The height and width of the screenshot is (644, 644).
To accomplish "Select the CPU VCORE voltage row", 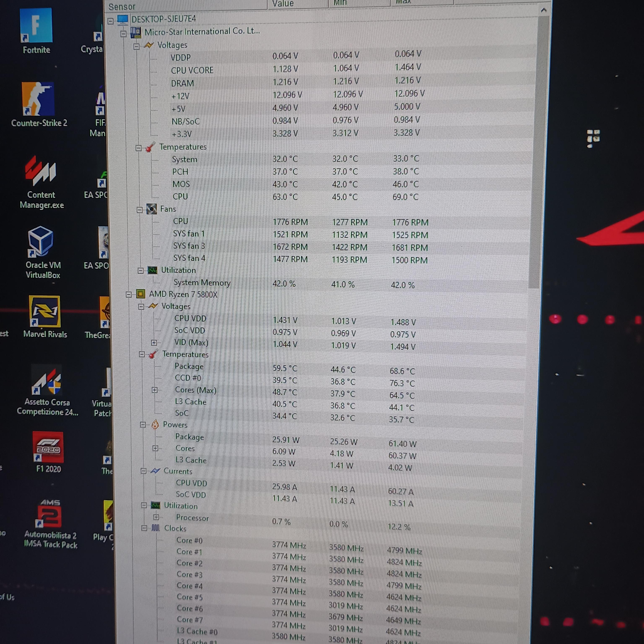I will click(192, 70).
